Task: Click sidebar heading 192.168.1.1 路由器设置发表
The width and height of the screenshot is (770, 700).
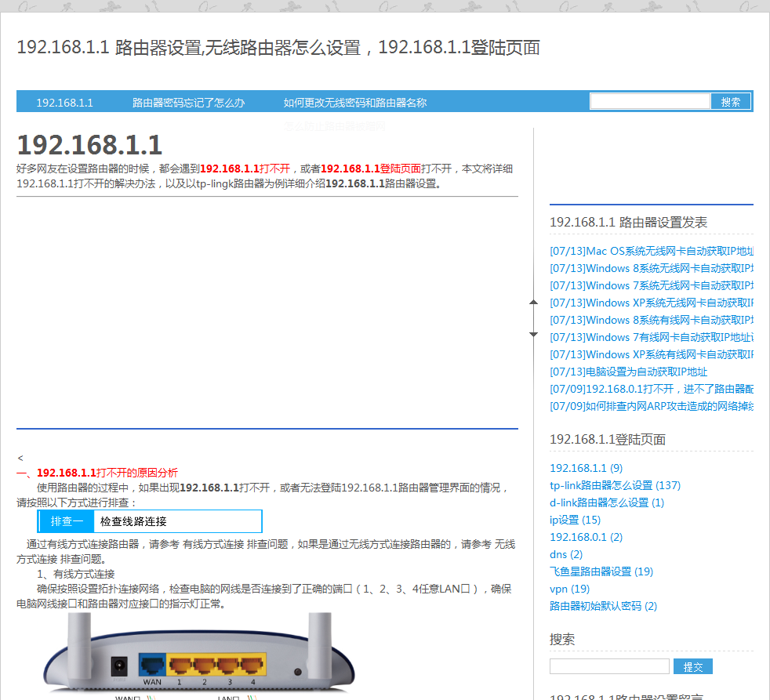Action: coord(628,222)
